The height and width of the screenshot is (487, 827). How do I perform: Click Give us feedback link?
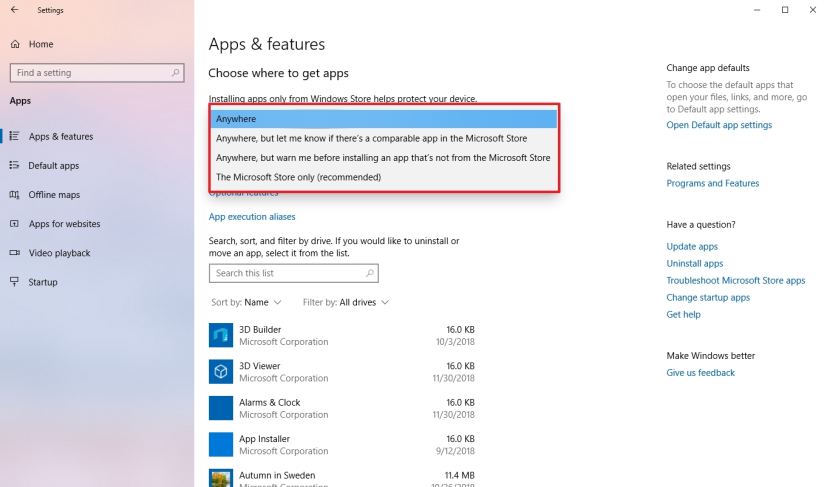pyautogui.click(x=700, y=373)
